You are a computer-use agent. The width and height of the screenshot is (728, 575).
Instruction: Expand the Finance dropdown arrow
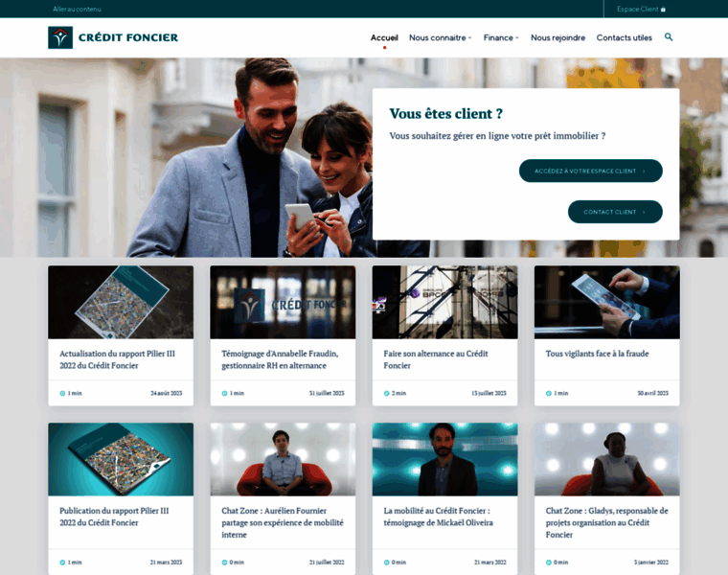(517, 38)
